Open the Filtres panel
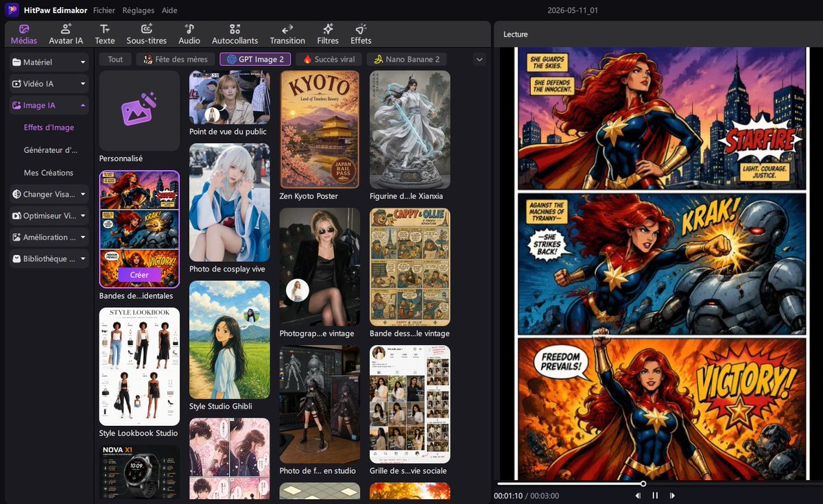 click(x=328, y=34)
